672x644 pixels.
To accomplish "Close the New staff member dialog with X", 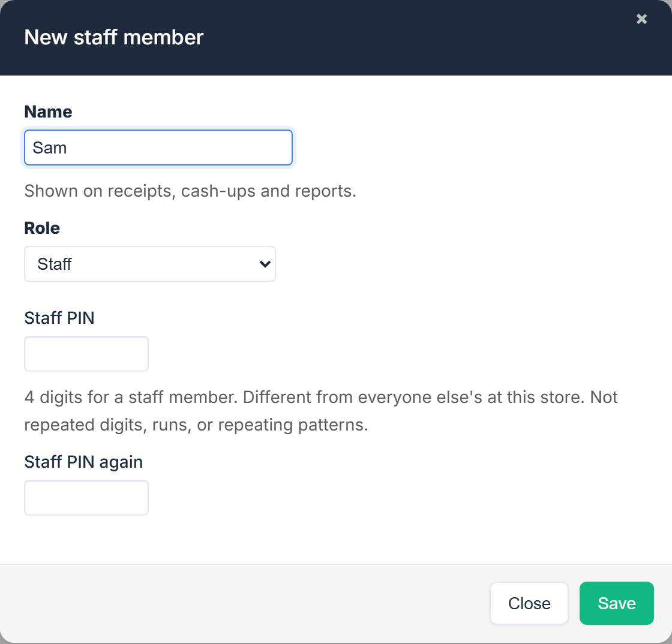I will [x=641, y=19].
